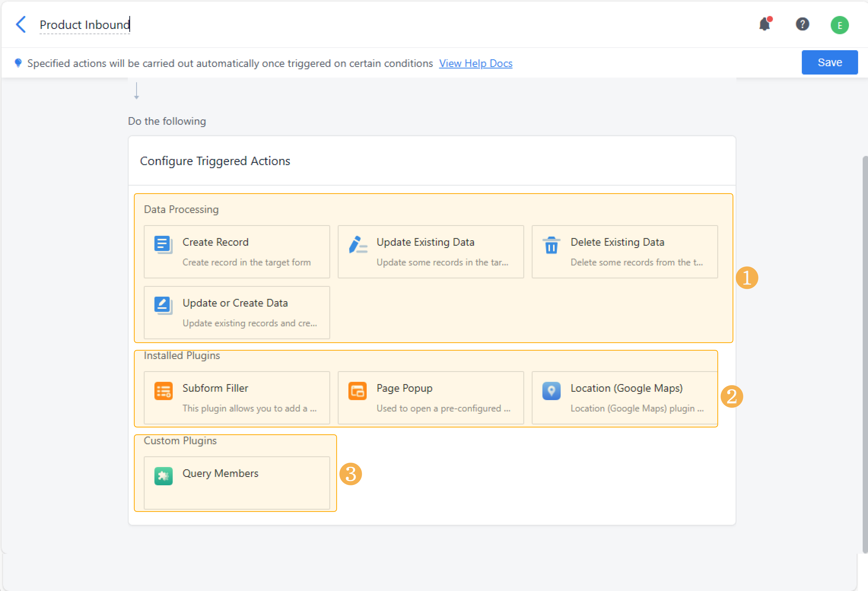This screenshot has width=868, height=591.
Task: Click the Page Popup plugin icon
Action: pyautogui.click(x=357, y=391)
